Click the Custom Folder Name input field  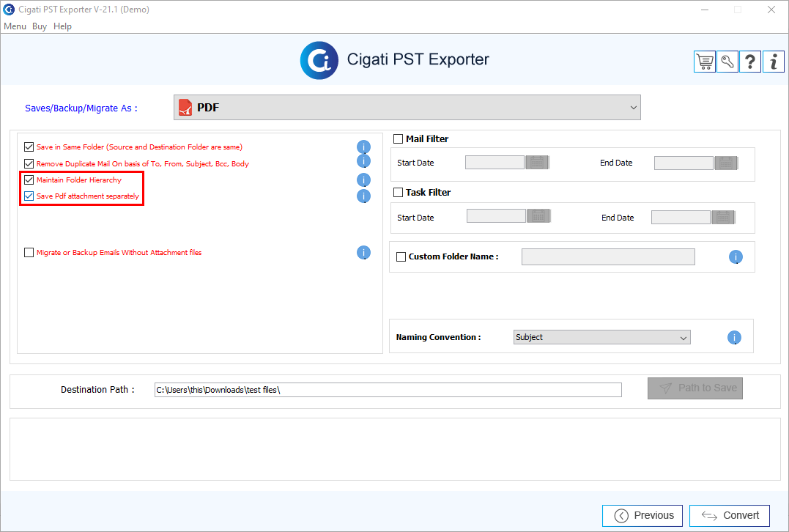(x=608, y=256)
